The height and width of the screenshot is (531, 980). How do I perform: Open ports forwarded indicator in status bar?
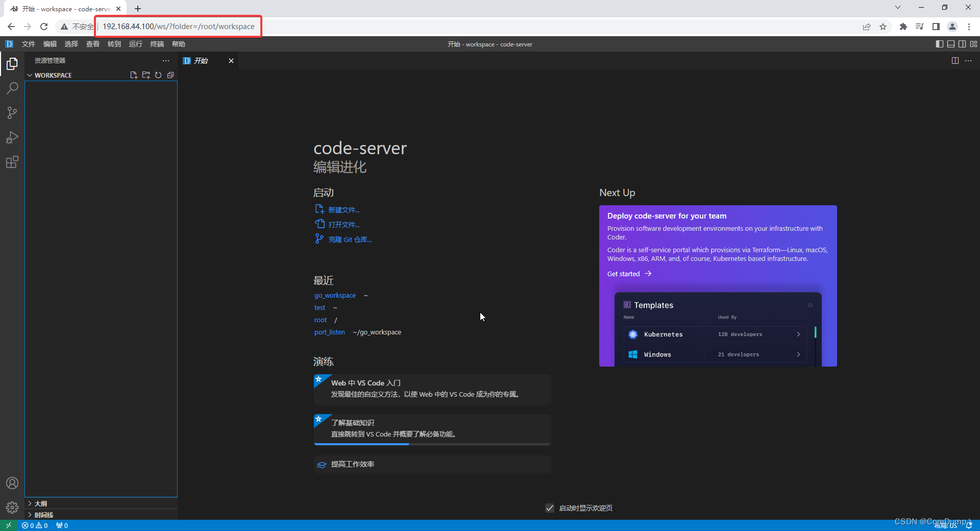pos(62,525)
